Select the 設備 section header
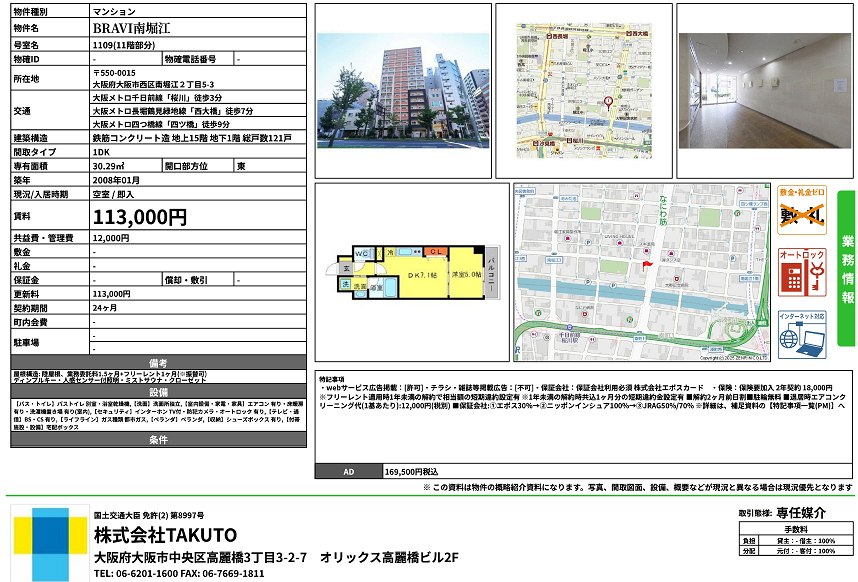 [158, 392]
